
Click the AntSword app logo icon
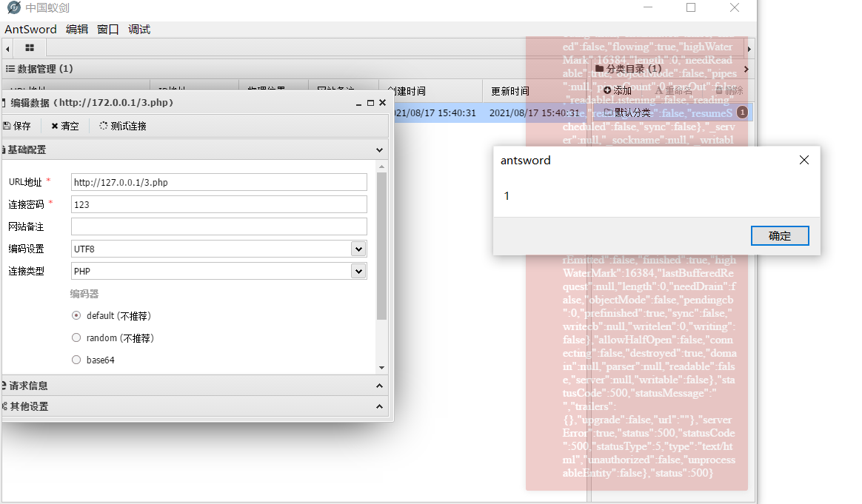click(x=14, y=7)
